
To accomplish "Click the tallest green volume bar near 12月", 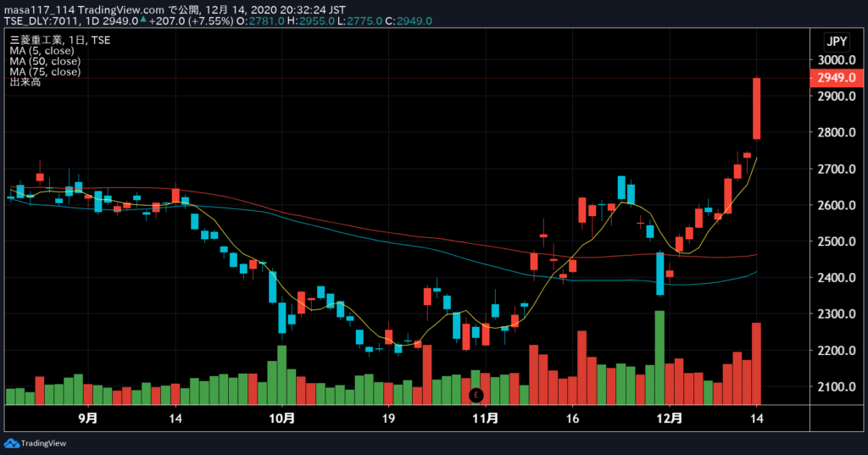I will [x=659, y=358].
